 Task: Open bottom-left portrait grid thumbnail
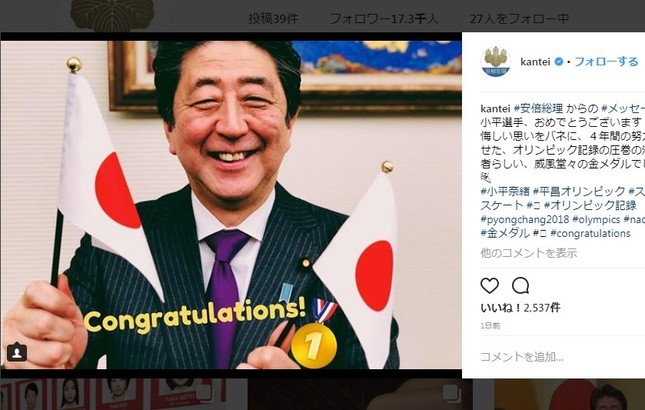point(123,394)
